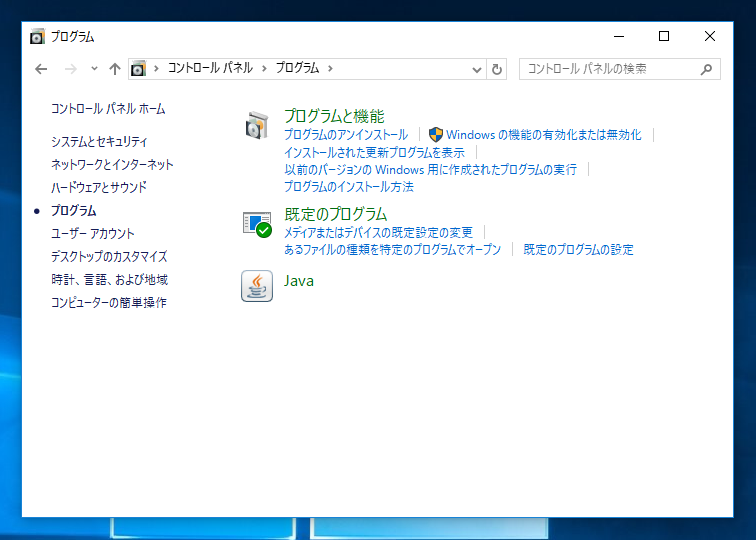Select プログラム in the sidebar
This screenshot has height=540, width=756.
tap(74, 210)
